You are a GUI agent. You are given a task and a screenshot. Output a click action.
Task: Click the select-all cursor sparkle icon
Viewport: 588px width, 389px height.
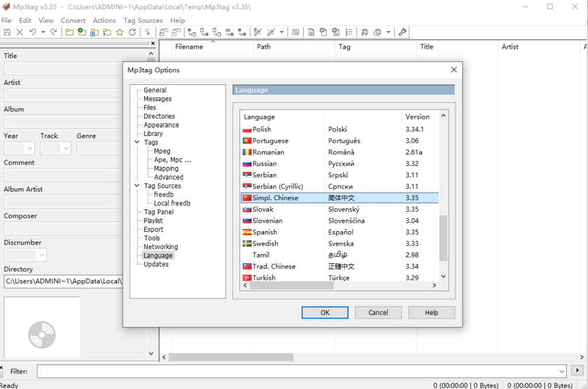(x=148, y=32)
